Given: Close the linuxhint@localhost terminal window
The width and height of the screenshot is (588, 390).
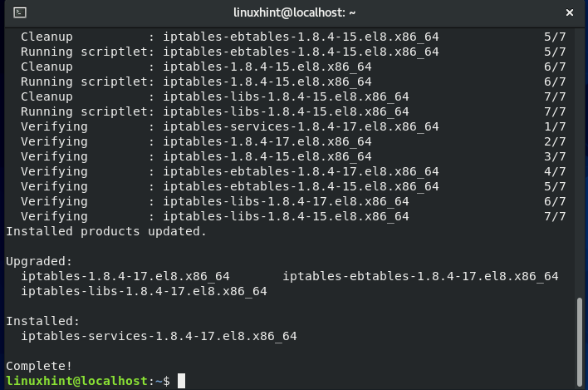Looking at the screenshot, I should pos(569,12).
